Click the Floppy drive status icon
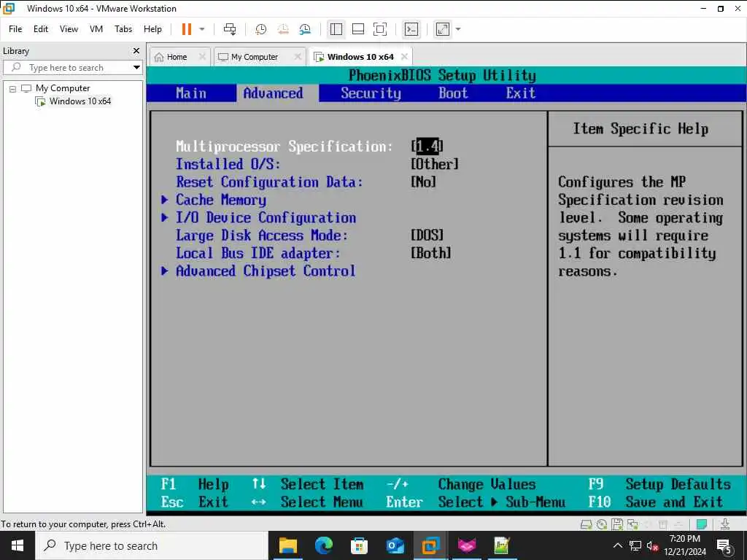This screenshot has width=747, height=560. coord(617,525)
